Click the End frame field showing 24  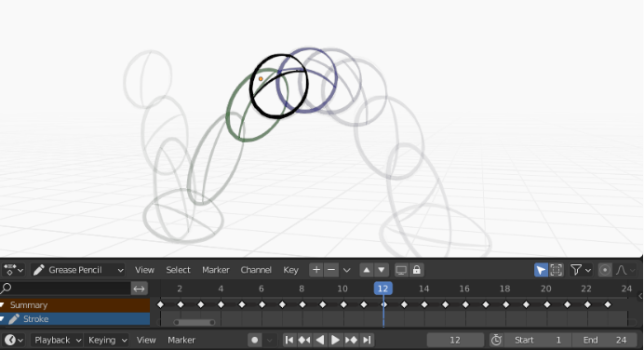(x=604, y=340)
